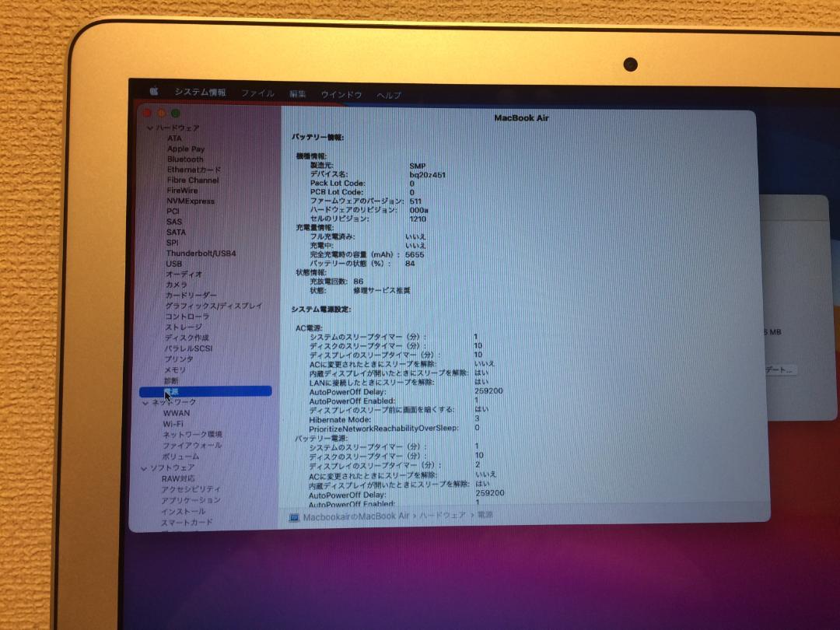Select NVMExpress in the sidebar
The height and width of the screenshot is (630, 840).
tap(191, 201)
